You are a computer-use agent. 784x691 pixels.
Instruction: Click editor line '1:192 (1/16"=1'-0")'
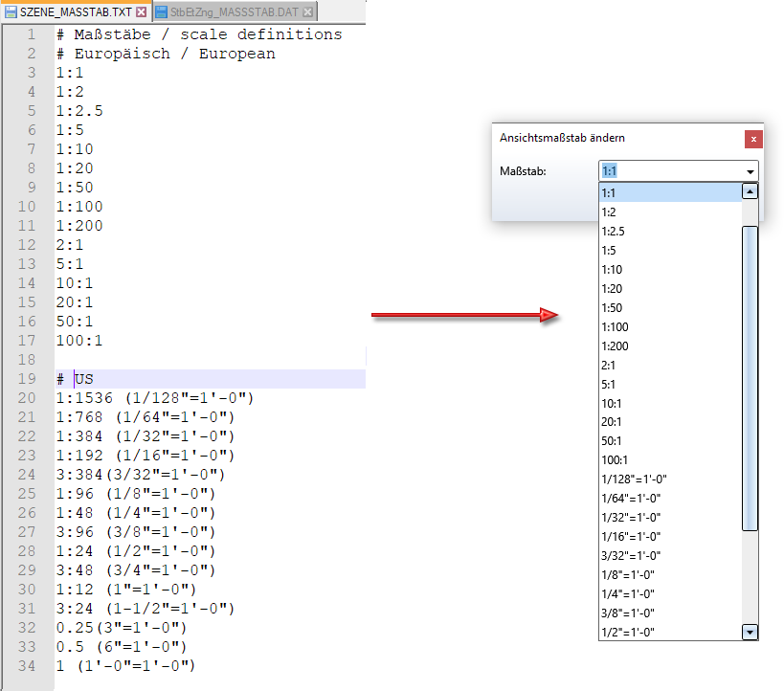point(145,456)
